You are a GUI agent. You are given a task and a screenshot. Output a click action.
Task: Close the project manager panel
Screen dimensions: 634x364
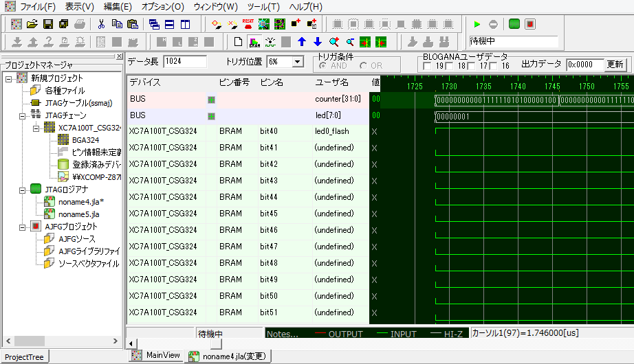[119, 56]
